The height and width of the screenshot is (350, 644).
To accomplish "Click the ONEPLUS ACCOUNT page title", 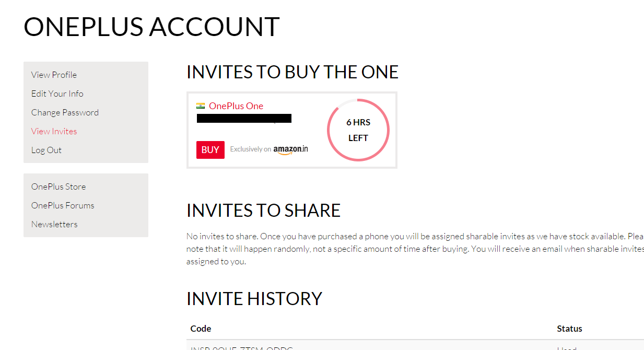I will coord(151,27).
